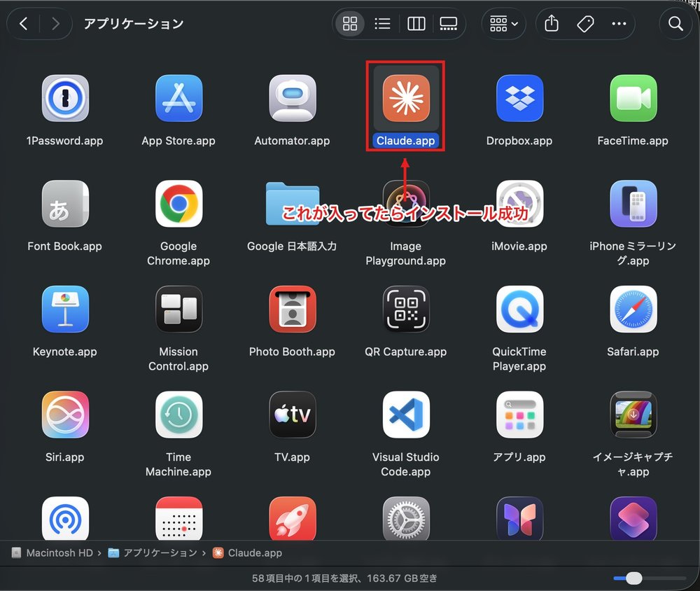Select the Shortcuts app icon
Image resolution: width=700 pixels, height=591 pixels.
[x=633, y=518]
